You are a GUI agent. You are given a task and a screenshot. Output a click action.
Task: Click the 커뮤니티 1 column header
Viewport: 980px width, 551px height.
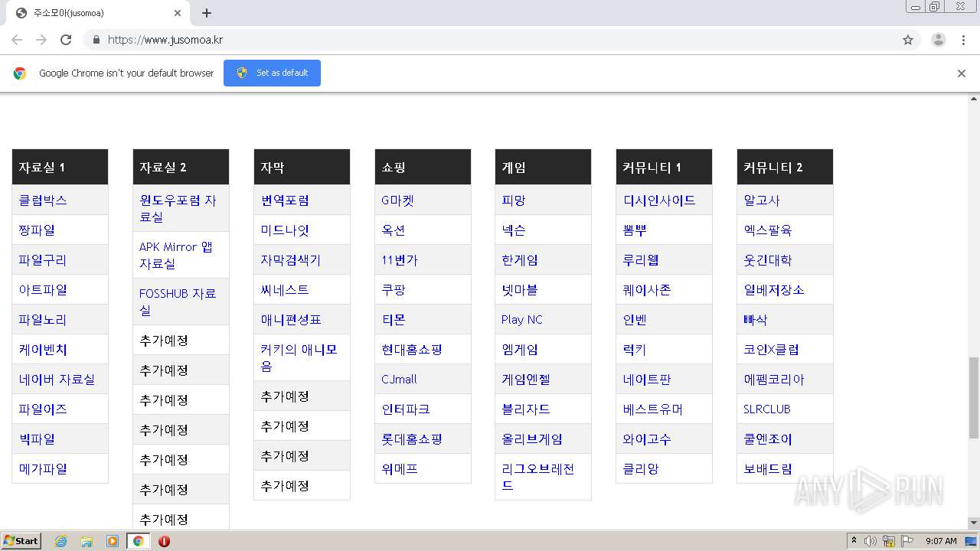point(664,167)
